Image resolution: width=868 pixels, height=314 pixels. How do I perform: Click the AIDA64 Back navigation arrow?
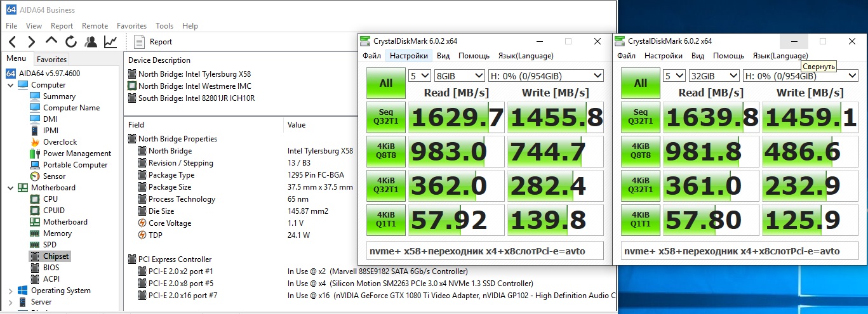tap(13, 42)
